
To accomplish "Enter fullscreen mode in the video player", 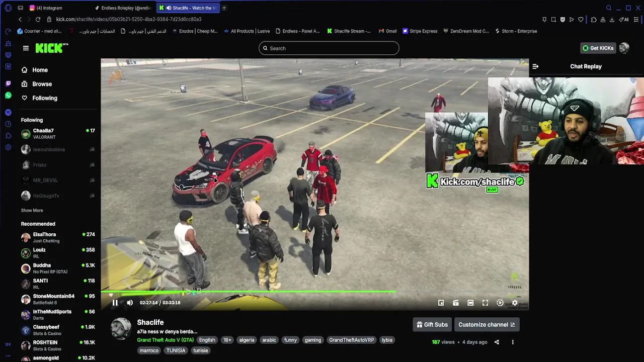I will pos(485,303).
